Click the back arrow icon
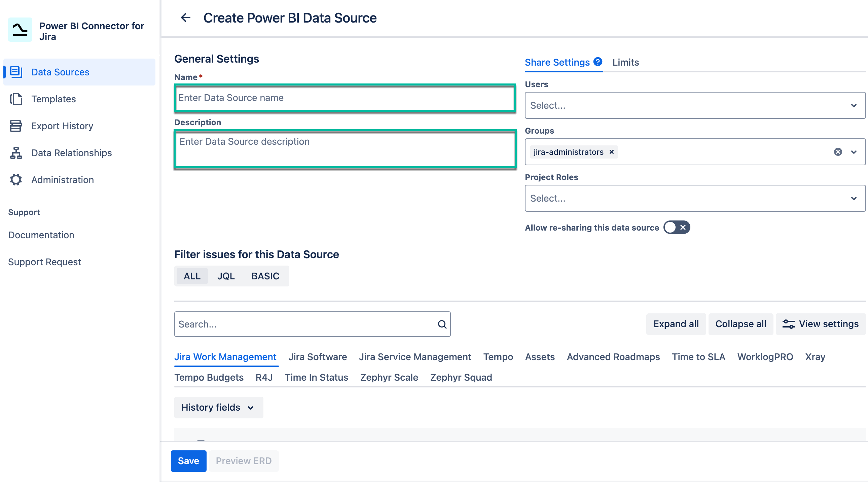This screenshot has height=482, width=868. click(x=186, y=18)
